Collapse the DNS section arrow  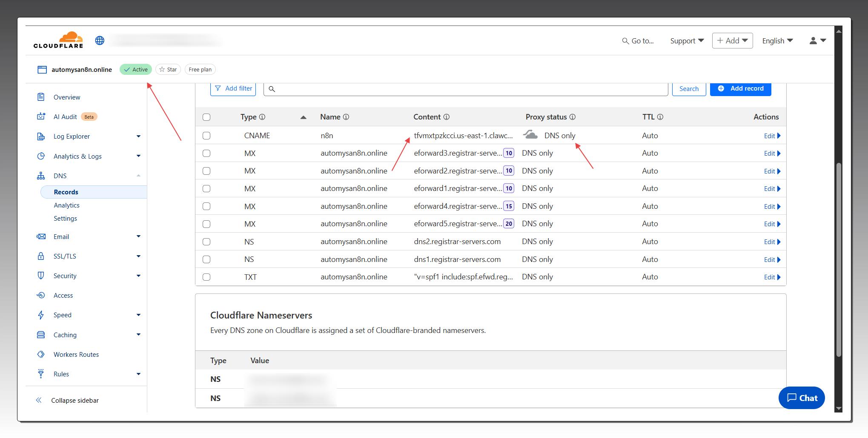tap(138, 176)
